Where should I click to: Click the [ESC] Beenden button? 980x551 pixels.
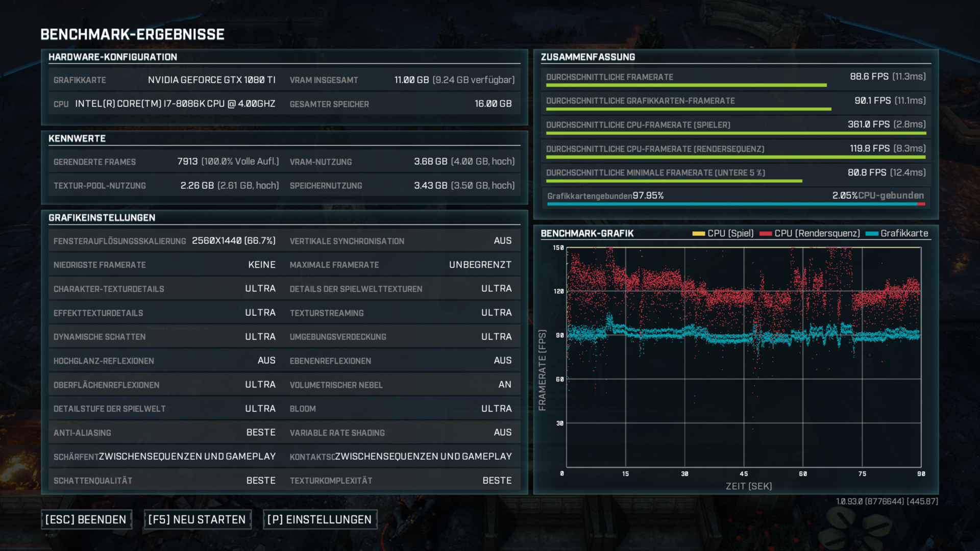(86, 519)
